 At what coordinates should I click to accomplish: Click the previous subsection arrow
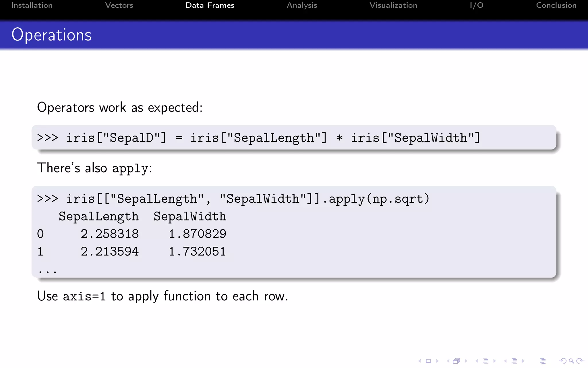(x=477, y=361)
